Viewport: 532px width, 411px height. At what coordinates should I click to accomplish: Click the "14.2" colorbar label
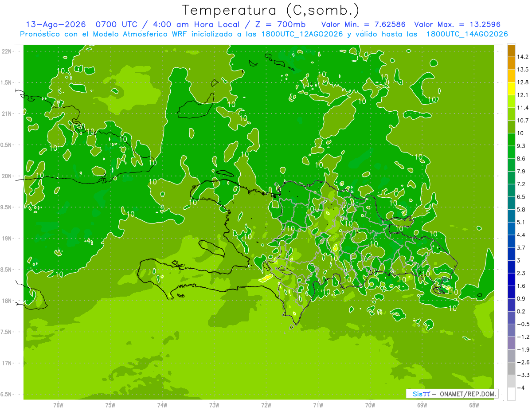pyautogui.click(x=523, y=57)
